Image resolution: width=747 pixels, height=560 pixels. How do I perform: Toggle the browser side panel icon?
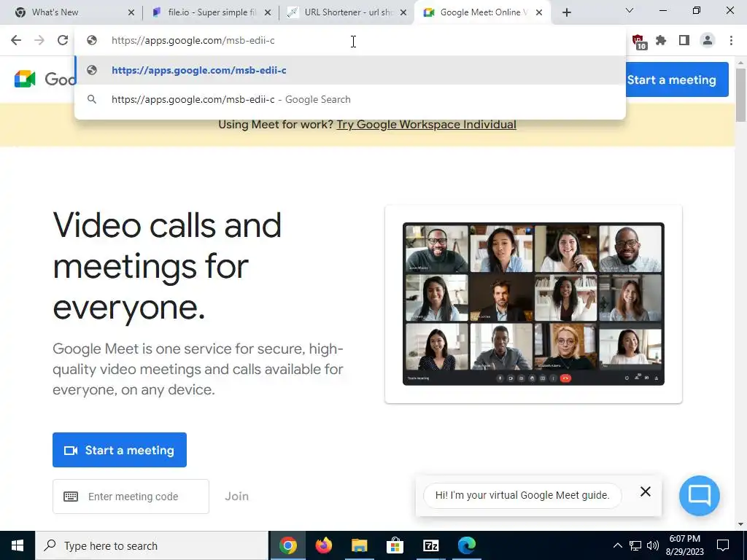[684, 41]
